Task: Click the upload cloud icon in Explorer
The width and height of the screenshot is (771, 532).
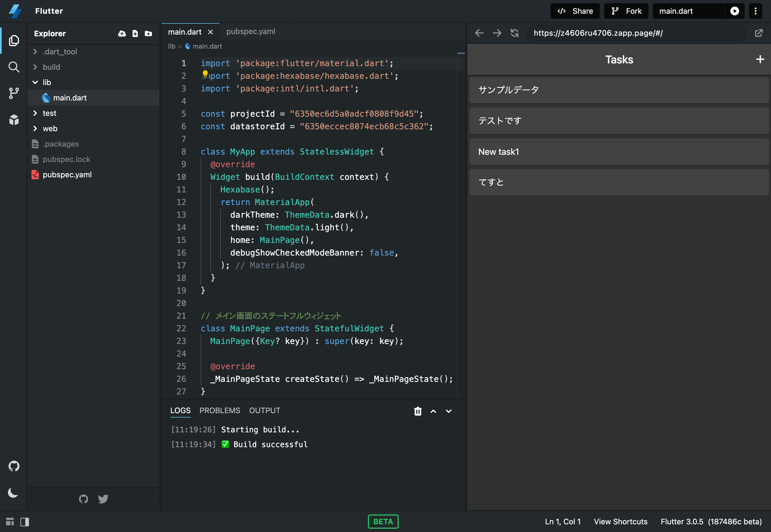Action: (x=122, y=34)
